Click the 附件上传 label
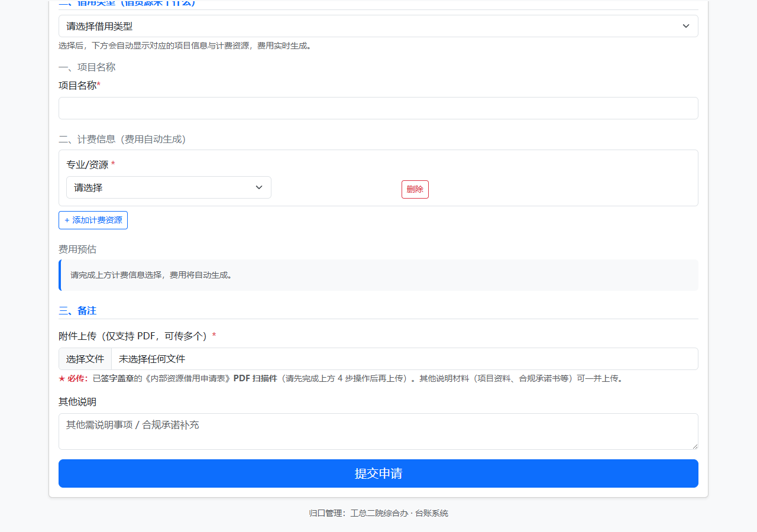 tap(137, 336)
